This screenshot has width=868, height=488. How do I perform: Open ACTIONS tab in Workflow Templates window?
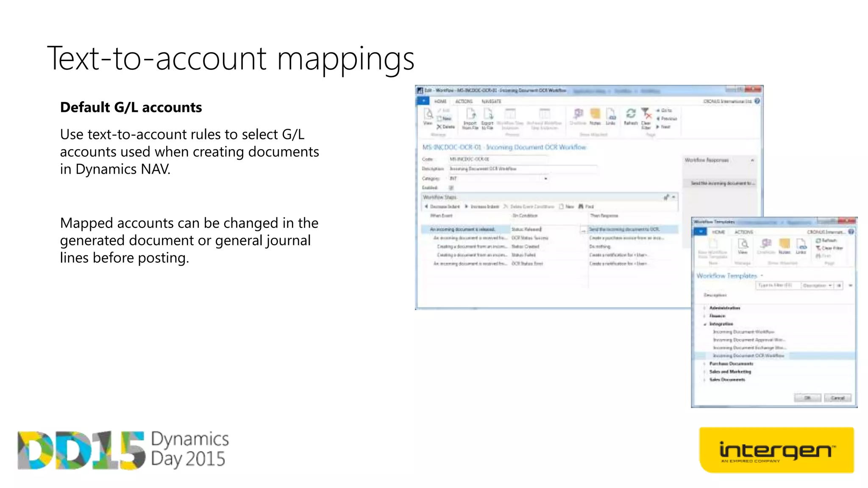click(x=744, y=232)
